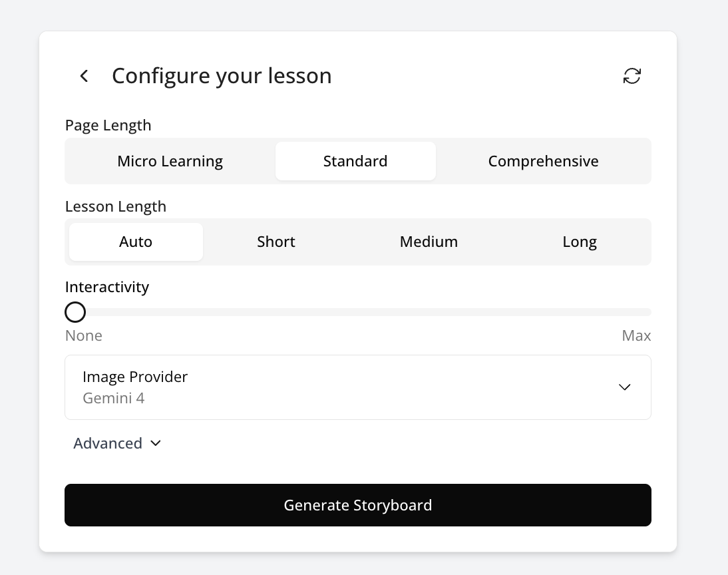
Task: Click the None label under the slider
Action: pos(84,335)
